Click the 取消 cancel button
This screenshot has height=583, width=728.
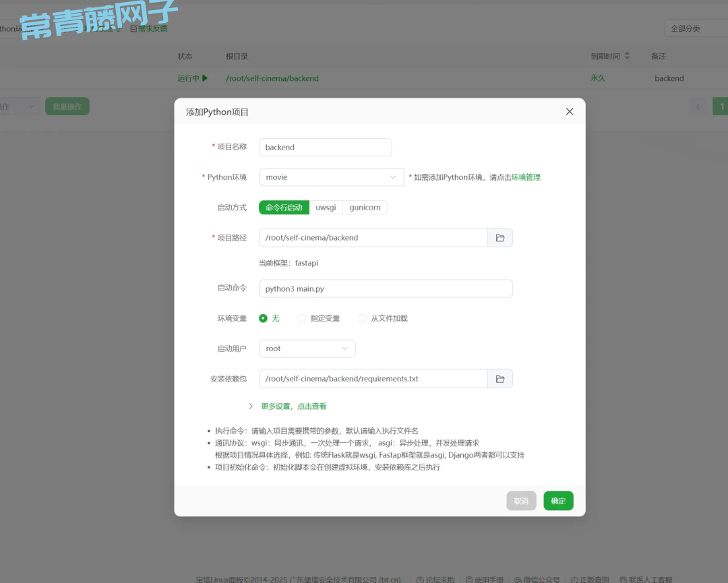point(521,501)
